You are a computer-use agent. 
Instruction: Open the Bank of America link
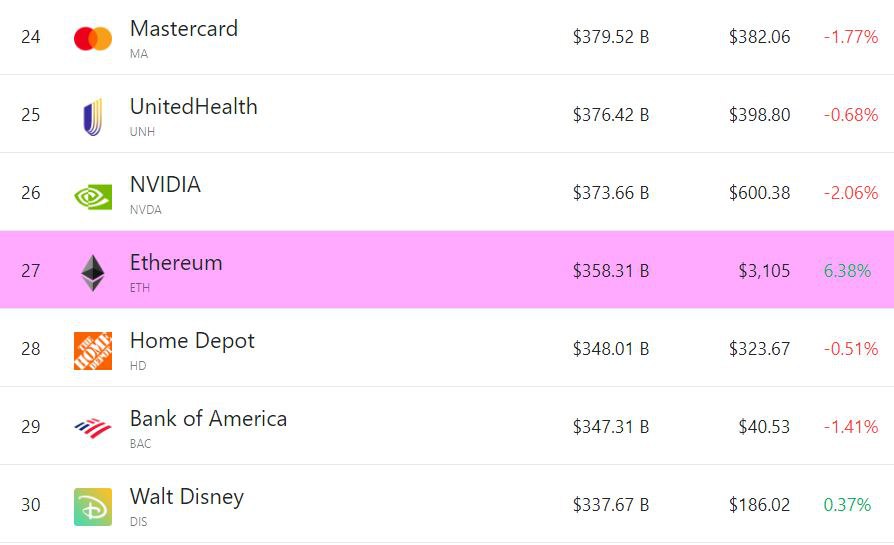coord(208,419)
